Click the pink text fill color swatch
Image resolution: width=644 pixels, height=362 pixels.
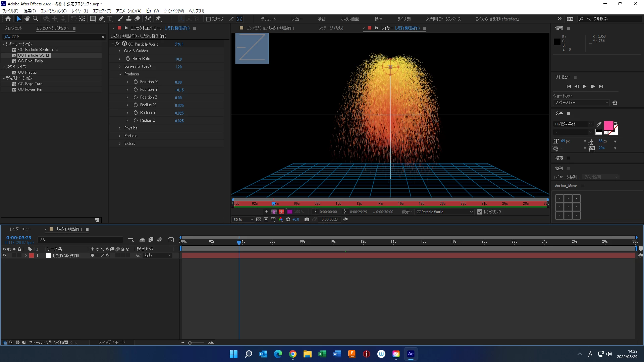(608, 126)
